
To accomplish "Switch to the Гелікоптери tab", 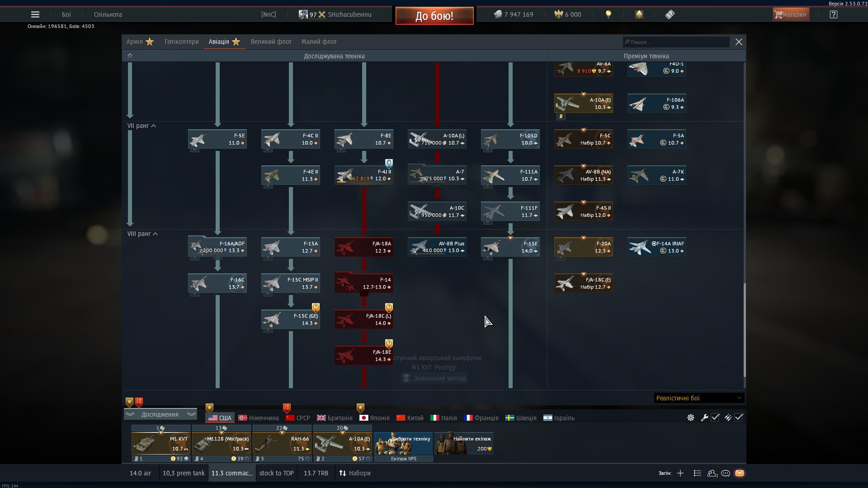I will point(181,42).
